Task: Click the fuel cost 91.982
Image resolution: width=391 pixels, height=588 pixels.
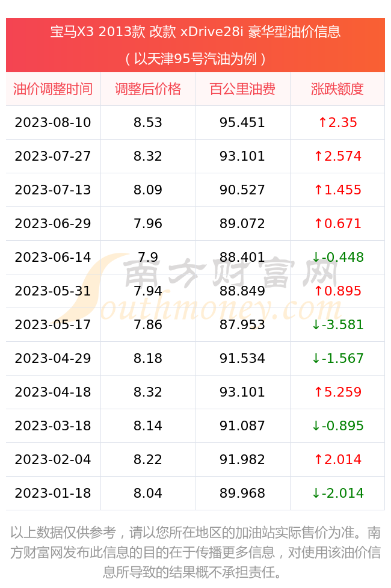Action: [x=242, y=460]
